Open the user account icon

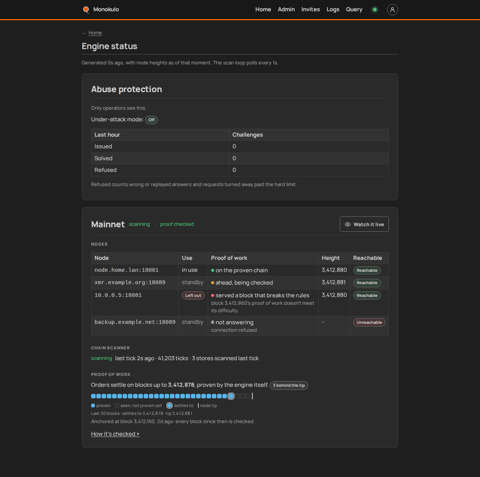coord(392,10)
